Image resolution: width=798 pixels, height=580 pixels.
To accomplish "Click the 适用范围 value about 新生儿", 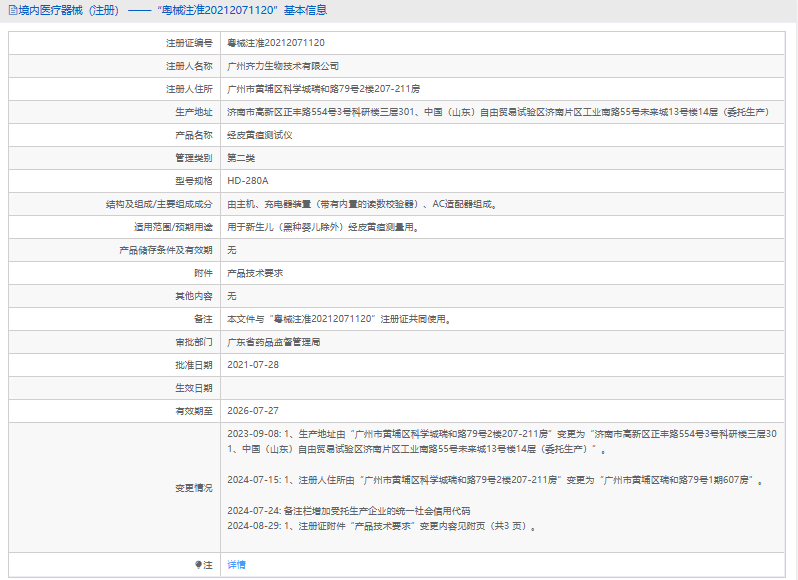I will [322, 227].
